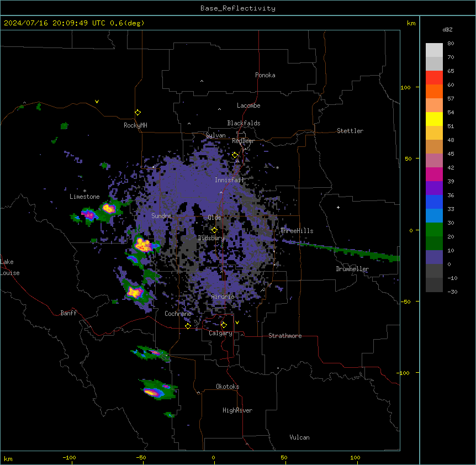
Task: Click the asterisk marker above Limestone label
Action: 84,191
